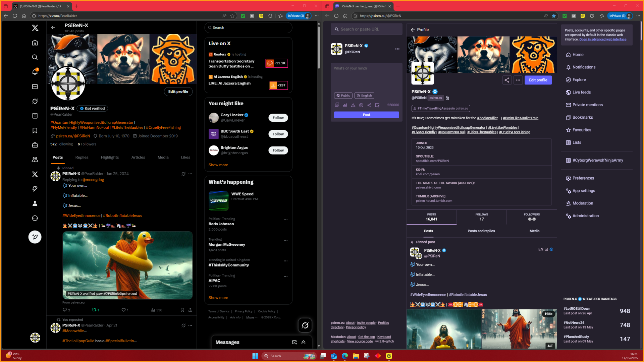This screenshot has width=644, height=362.
Task: Insert emoji icon in Mastodon compose box
Action: (361, 105)
